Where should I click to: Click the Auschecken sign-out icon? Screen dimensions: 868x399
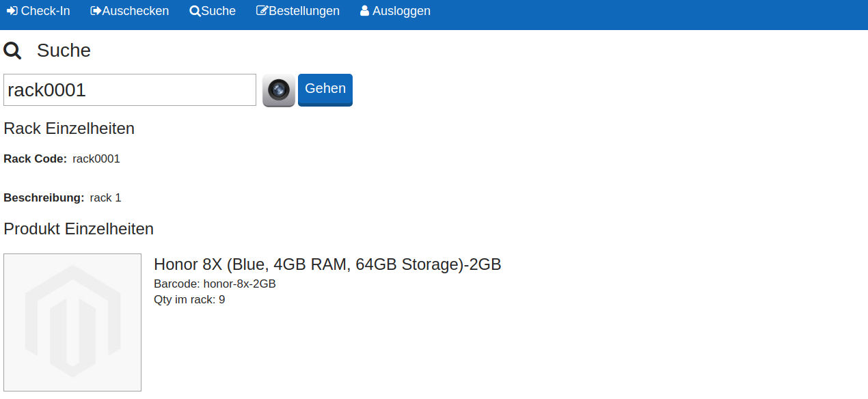click(x=96, y=11)
